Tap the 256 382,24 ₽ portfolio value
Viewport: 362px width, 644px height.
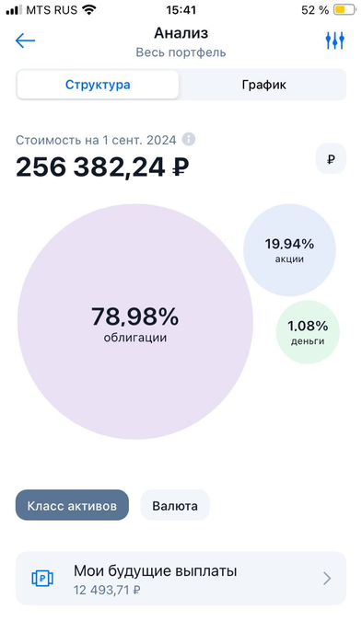point(102,167)
